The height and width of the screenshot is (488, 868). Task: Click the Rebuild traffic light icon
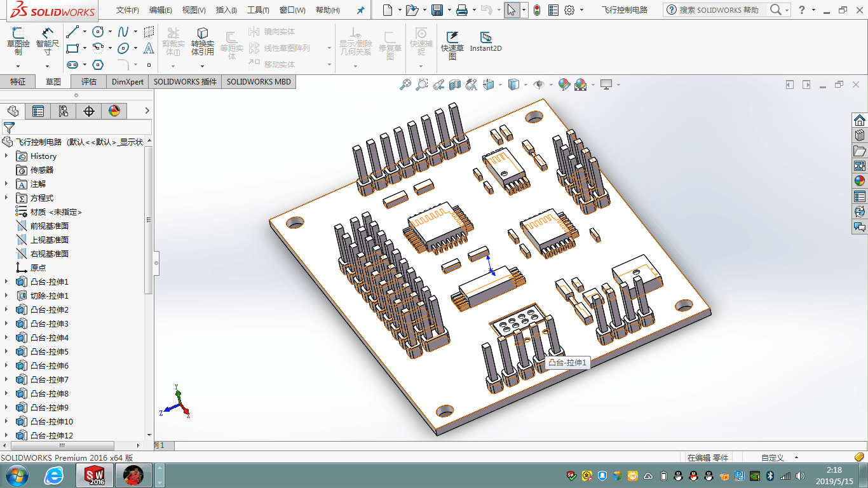[x=536, y=10]
